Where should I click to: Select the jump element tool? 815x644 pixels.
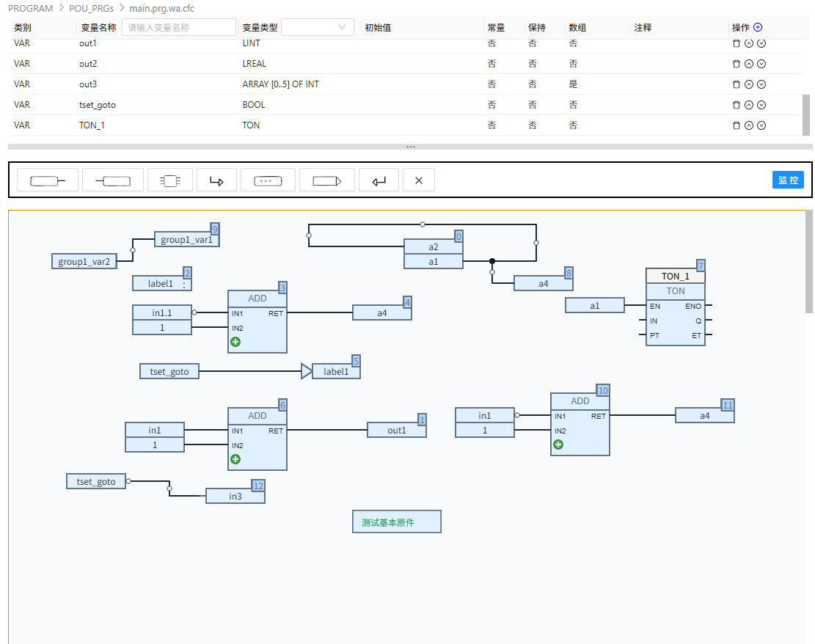pos(216,180)
